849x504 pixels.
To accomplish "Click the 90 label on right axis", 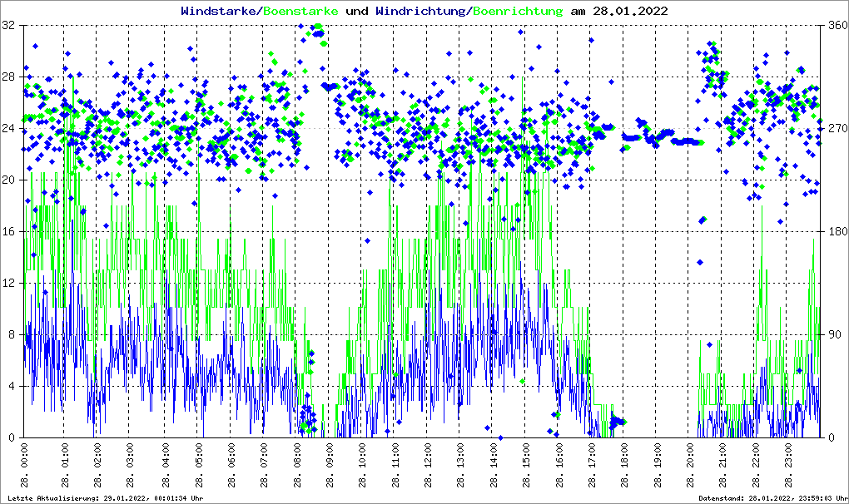I will tap(832, 335).
